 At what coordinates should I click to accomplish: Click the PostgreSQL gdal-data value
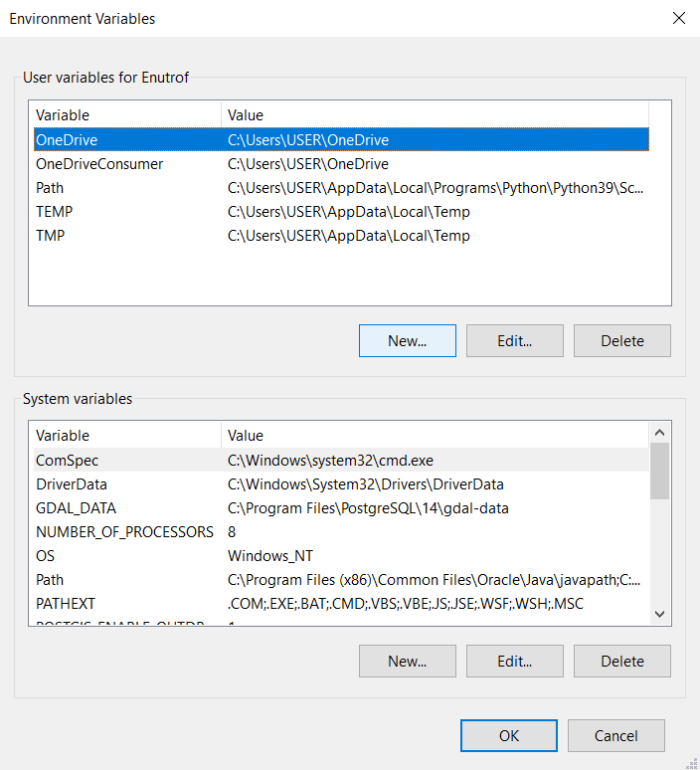368,508
